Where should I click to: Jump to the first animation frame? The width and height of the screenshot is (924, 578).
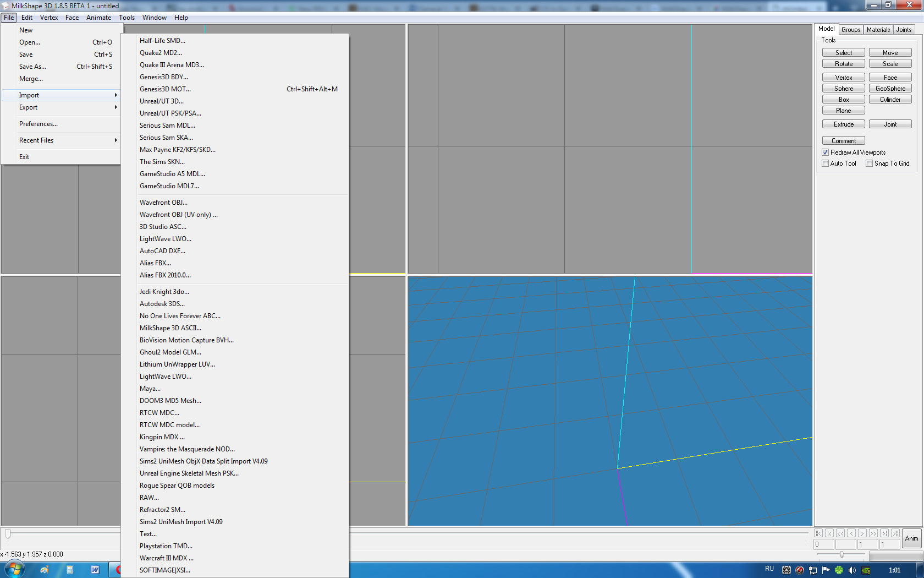pyautogui.click(x=818, y=533)
